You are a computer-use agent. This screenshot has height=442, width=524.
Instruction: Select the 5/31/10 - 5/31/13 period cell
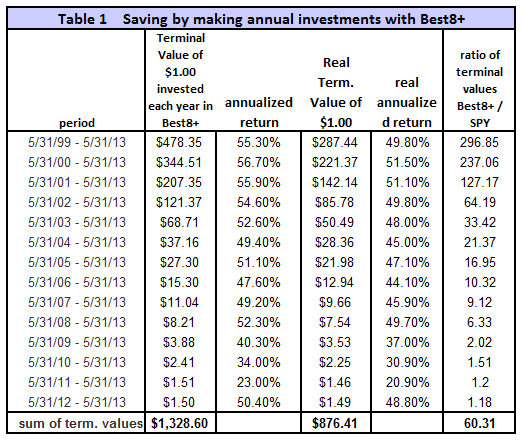pyautogui.click(x=77, y=362)
